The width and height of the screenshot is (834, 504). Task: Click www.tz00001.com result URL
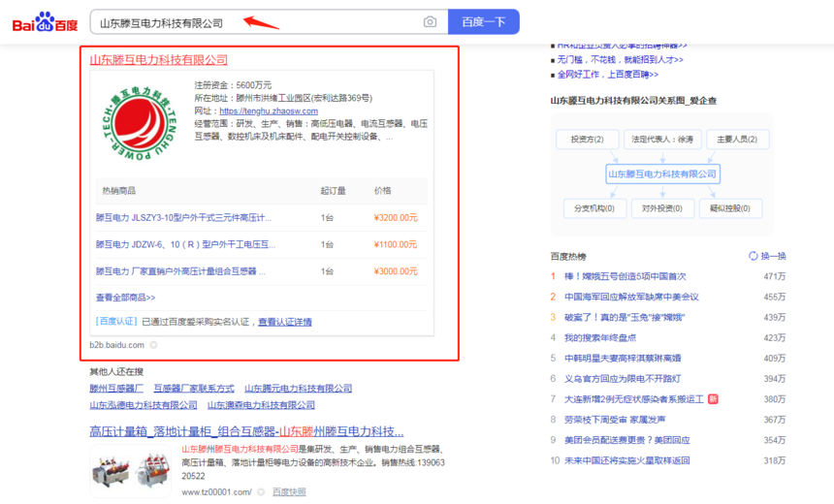(x=216, y=492)
